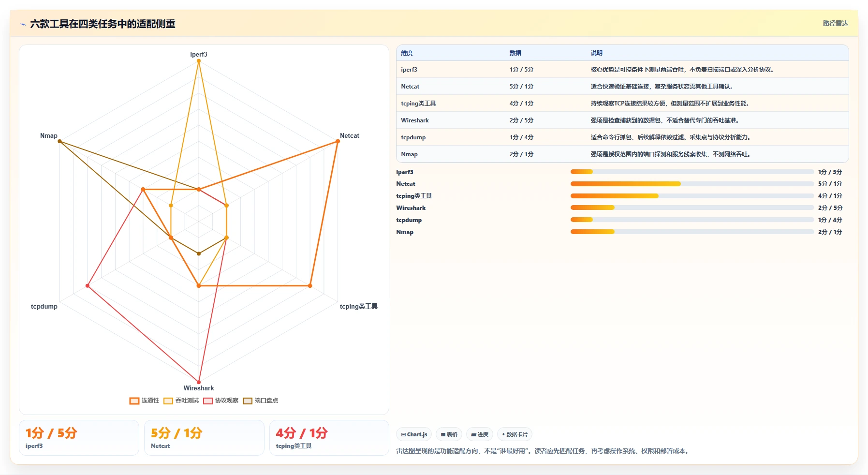Click the iperf3 progress bar
The height and width of the screenshot is (475, 868).
click(692, 172)
